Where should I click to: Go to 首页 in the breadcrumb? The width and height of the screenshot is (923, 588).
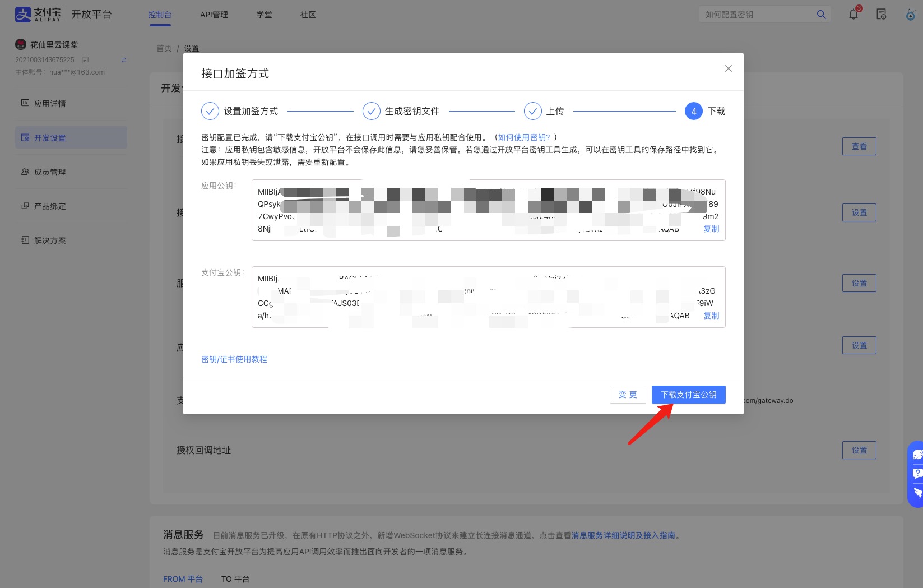tap(164, 48)
